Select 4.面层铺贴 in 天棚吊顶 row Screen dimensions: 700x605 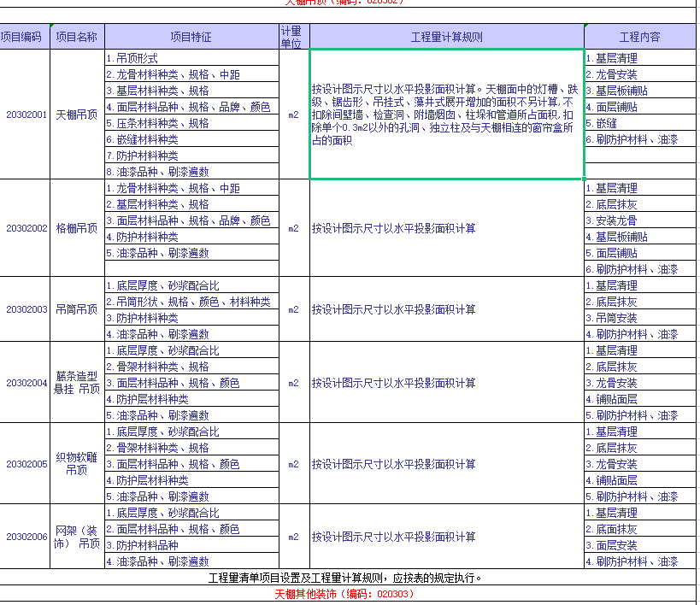[639, 107]
